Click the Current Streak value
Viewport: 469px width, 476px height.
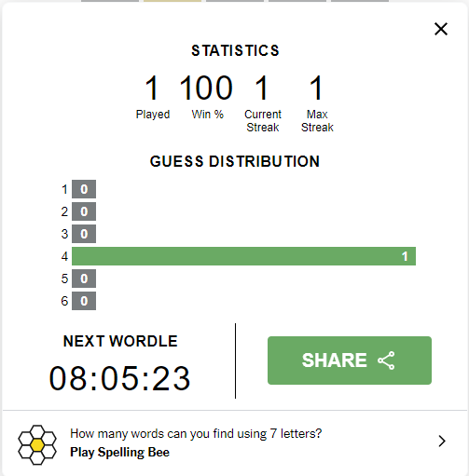coord(262,88)
